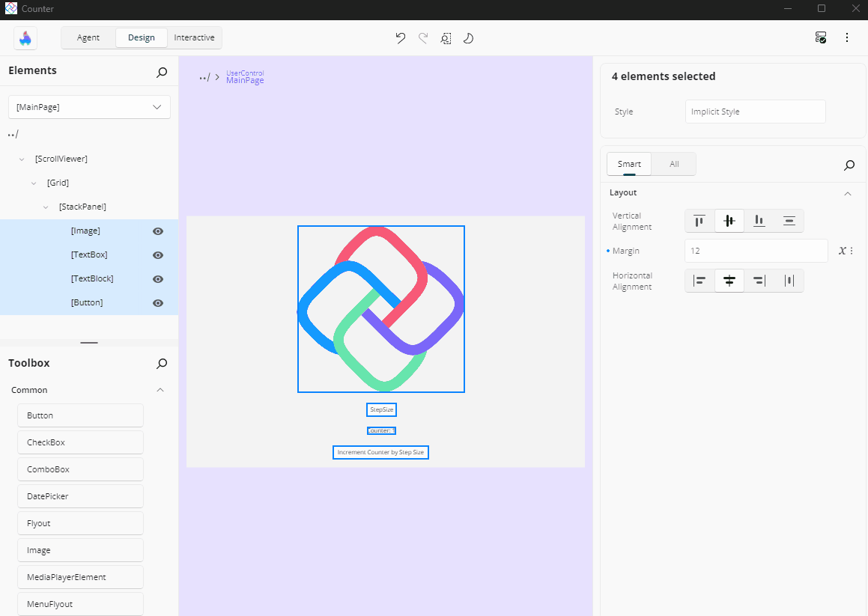Set horizontal alignment to stretch
The image size is (868, 616).
click(789, 281)
